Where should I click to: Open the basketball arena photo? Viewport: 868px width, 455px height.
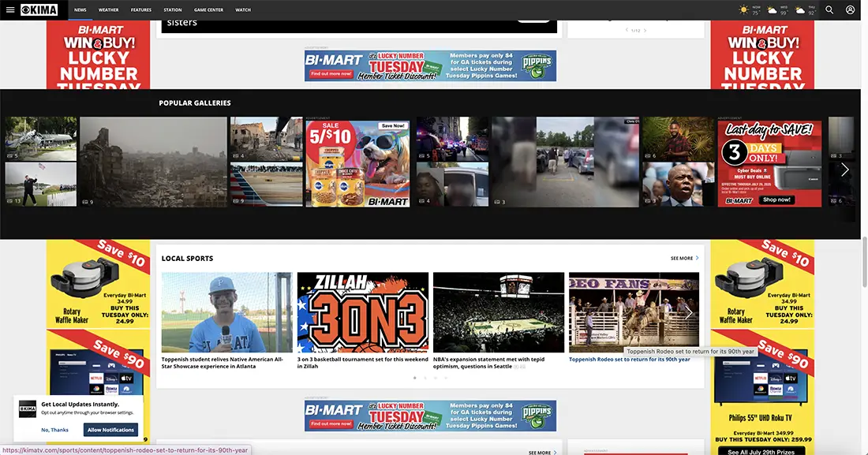pyautogui.click(x=499, y=312)
